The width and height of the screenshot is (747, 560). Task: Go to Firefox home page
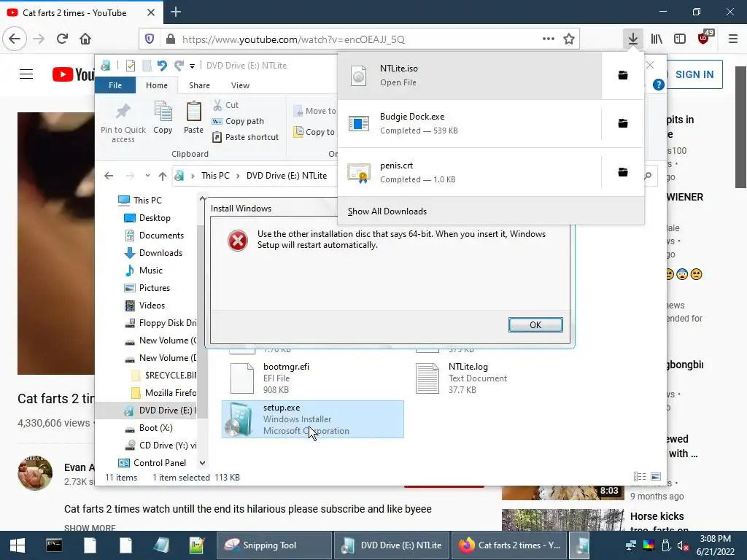coord(85,39)
